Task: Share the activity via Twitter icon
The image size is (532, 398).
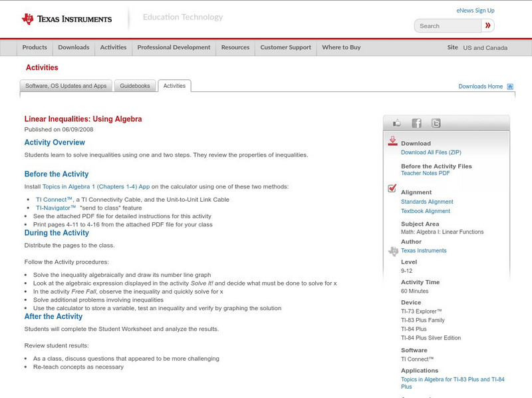Action: pyautogui.click(x=436, y=123)
